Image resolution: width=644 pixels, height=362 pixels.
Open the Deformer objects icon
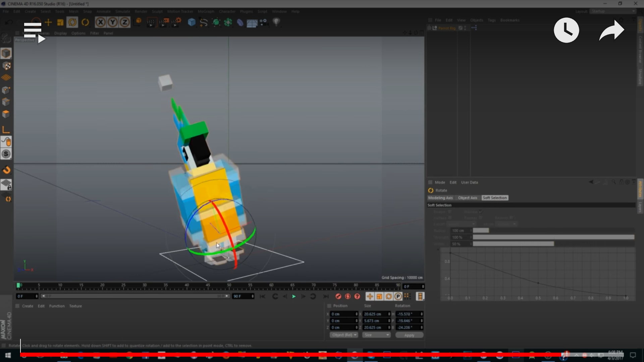pos(240,22)
